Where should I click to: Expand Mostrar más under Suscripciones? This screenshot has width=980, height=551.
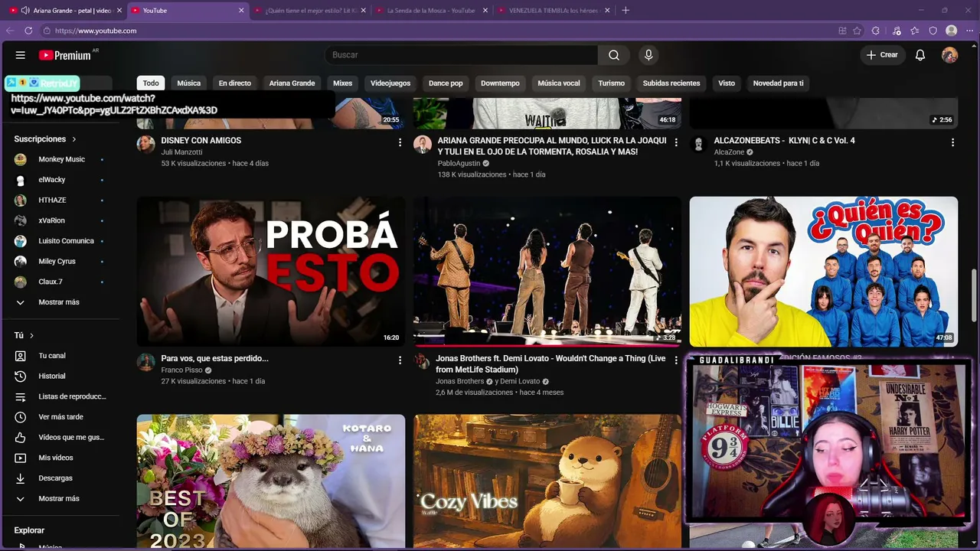[x=59, y=302]
